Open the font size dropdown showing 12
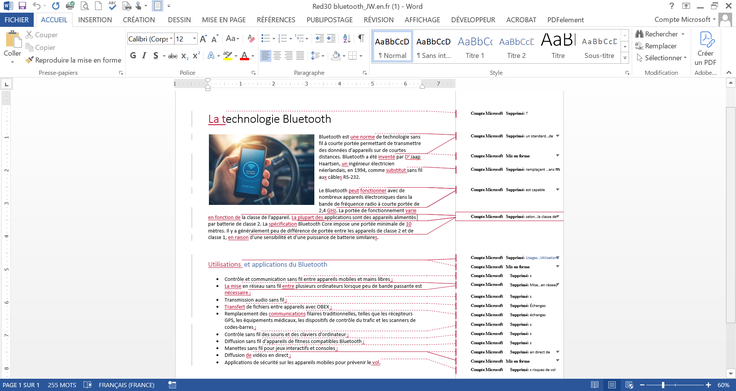Screen dimensions: 736x391 194,38
